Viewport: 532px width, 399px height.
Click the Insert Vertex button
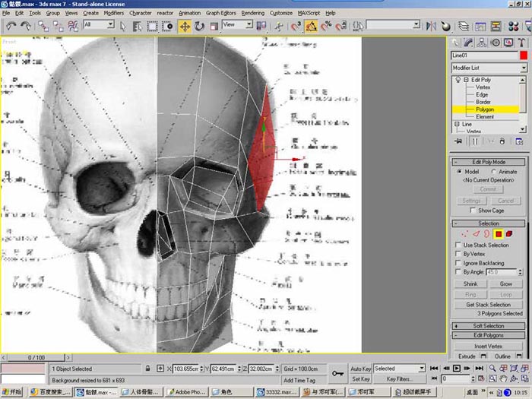[488, 346]
